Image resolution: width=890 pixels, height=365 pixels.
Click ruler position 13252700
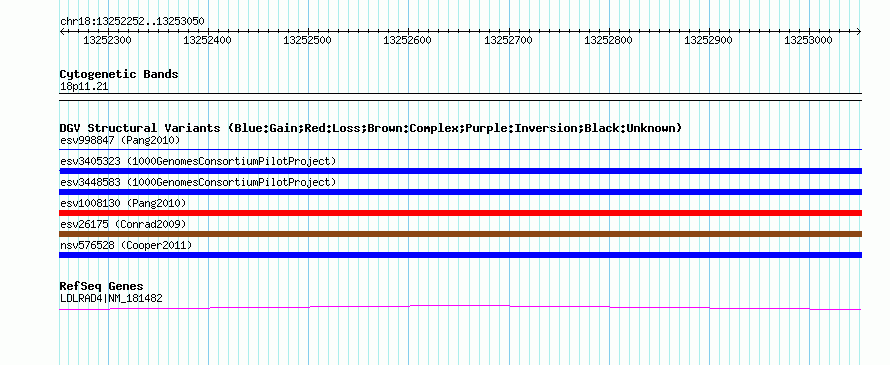[x=508, y=40]
